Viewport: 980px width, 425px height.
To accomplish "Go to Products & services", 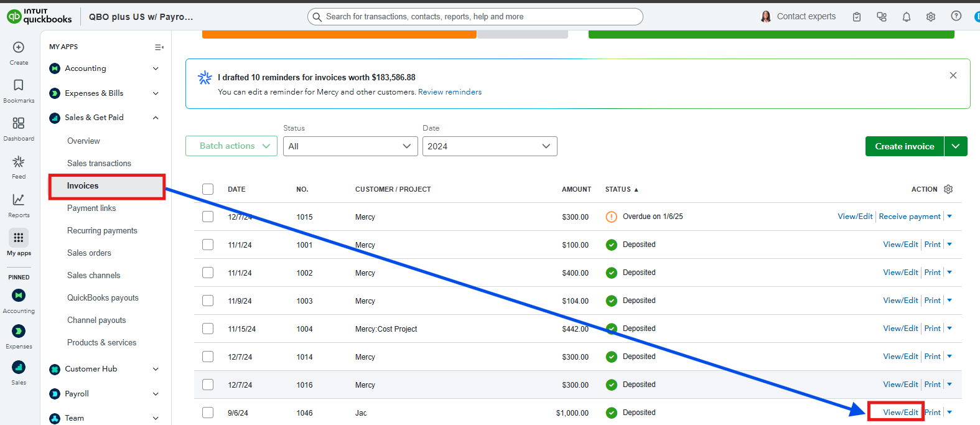I will point(101,343).
